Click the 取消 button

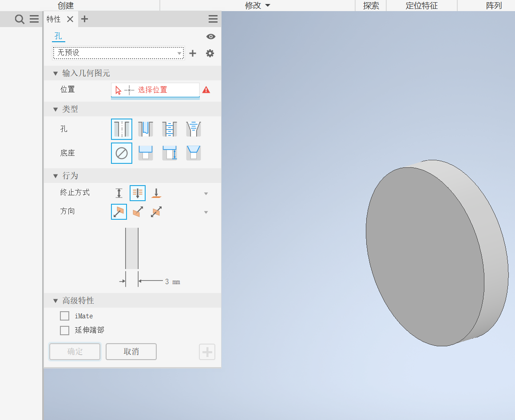(x=131, y=352)
